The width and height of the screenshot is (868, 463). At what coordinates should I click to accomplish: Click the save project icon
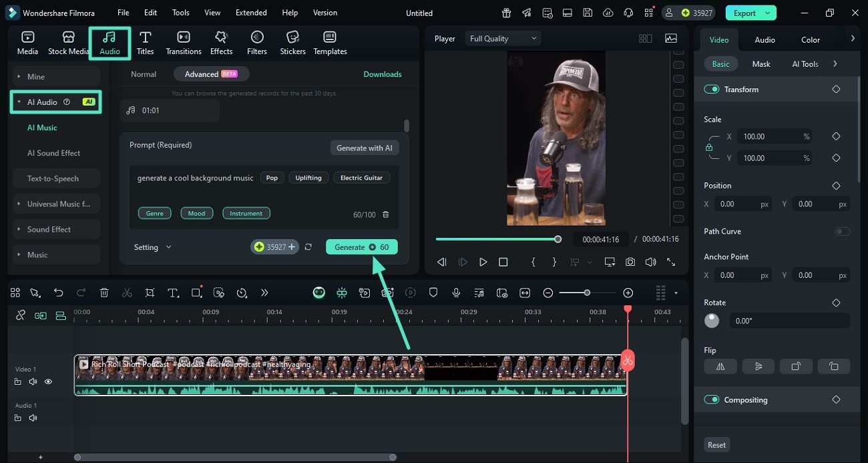click(x=588, y=13)
